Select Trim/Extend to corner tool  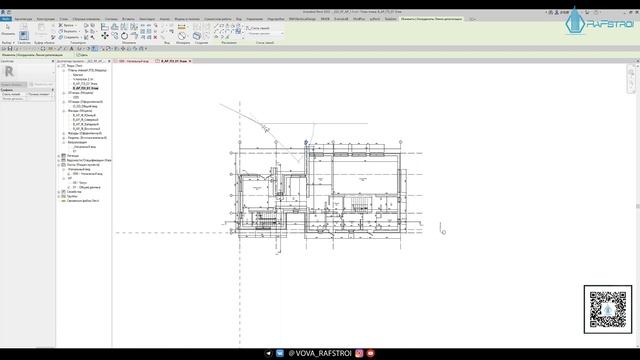coord(134,36)
